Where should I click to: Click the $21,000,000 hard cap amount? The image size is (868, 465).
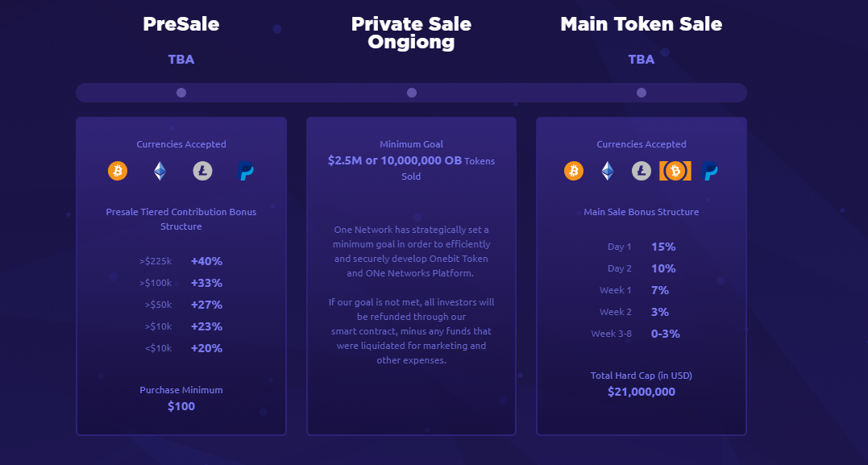pos(641,392)
